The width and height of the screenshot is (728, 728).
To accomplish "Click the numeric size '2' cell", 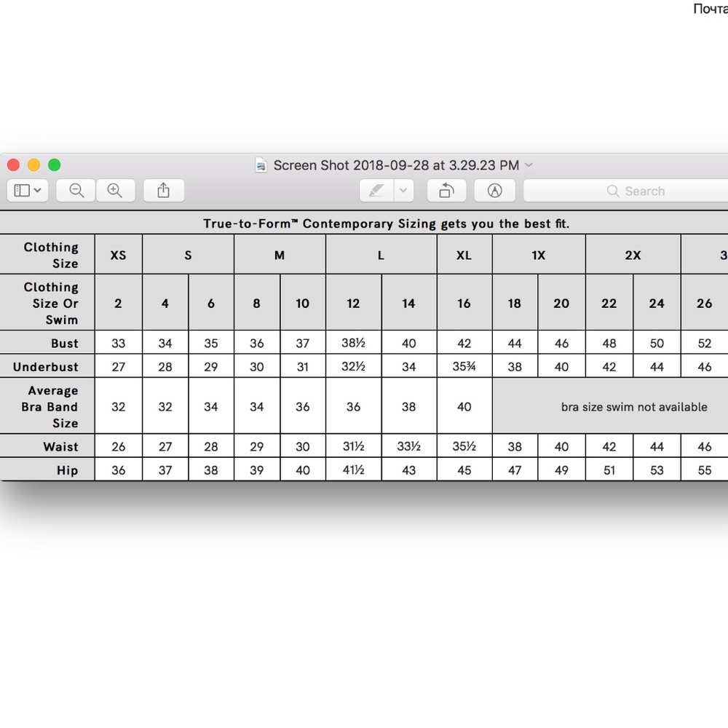I will click(x=119, y=303).
